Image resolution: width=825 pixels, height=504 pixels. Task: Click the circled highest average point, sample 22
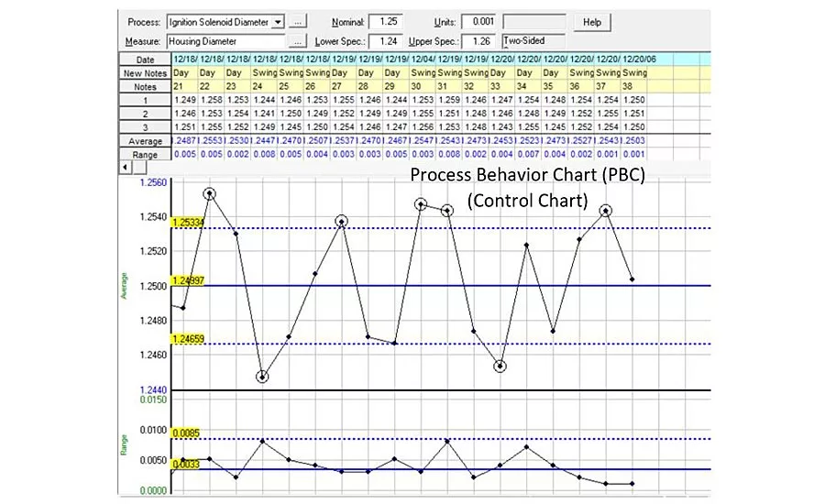pos(209,194)
